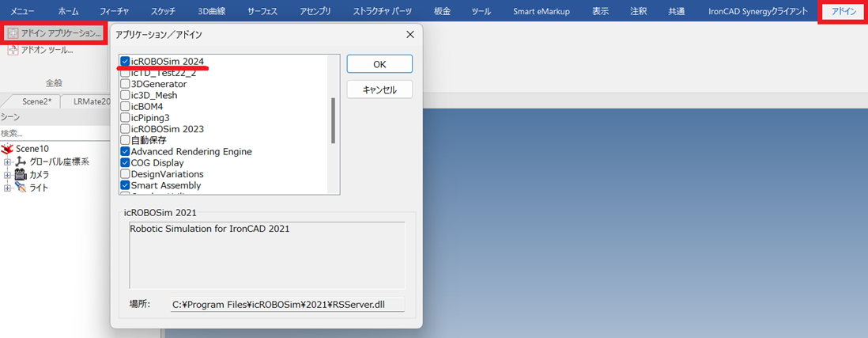Check the icROBOSim 2023 checkbox
The image size is (868, 338).
125,129
